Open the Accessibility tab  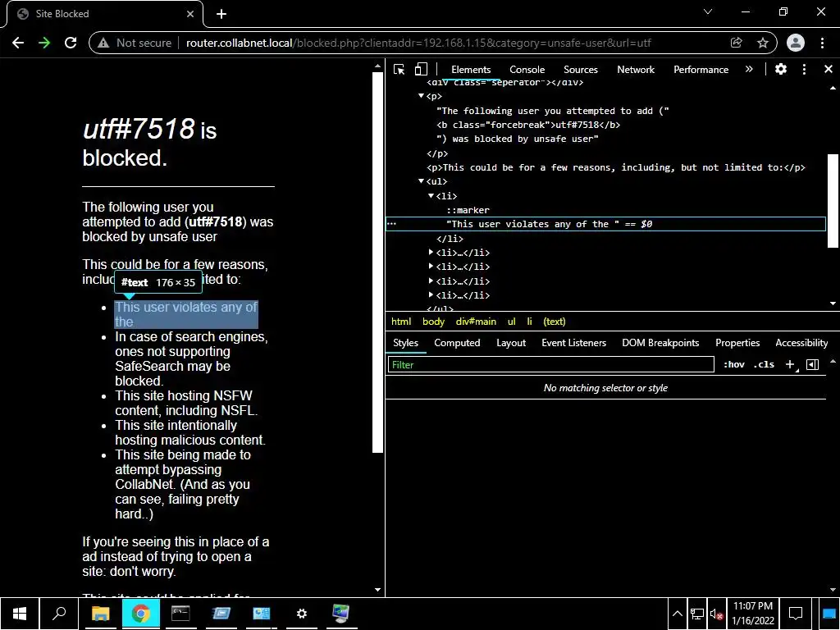[802, 343]
